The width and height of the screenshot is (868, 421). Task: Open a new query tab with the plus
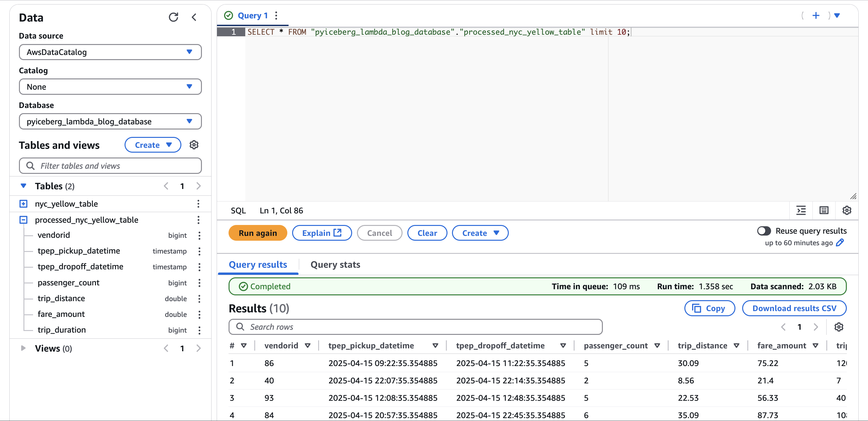[x=816, y=15]
